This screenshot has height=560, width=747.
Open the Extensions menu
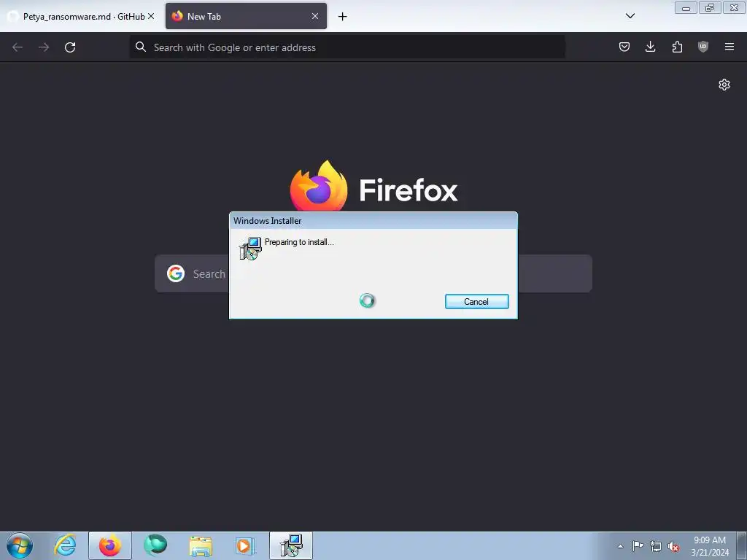(x=677, y=47)
